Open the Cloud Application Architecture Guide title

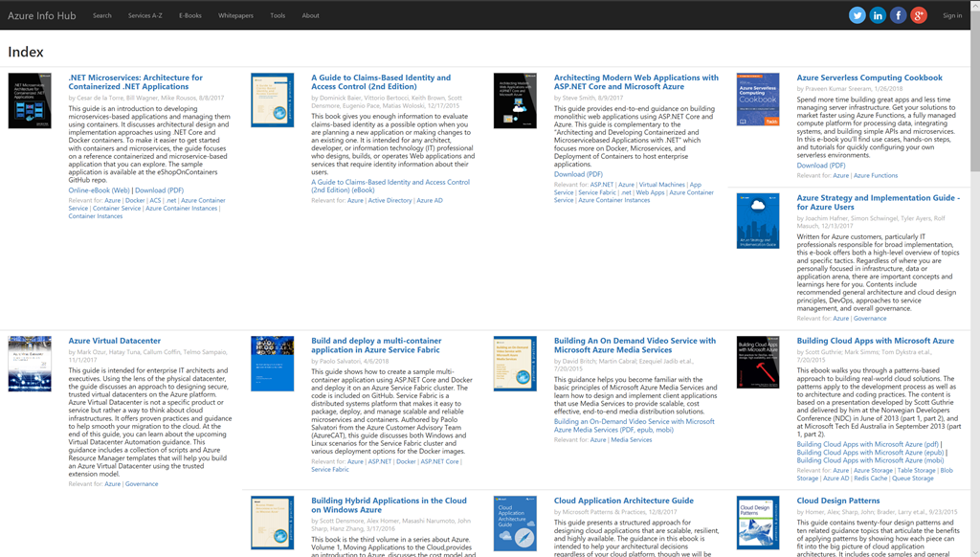(x=623, y=501)
